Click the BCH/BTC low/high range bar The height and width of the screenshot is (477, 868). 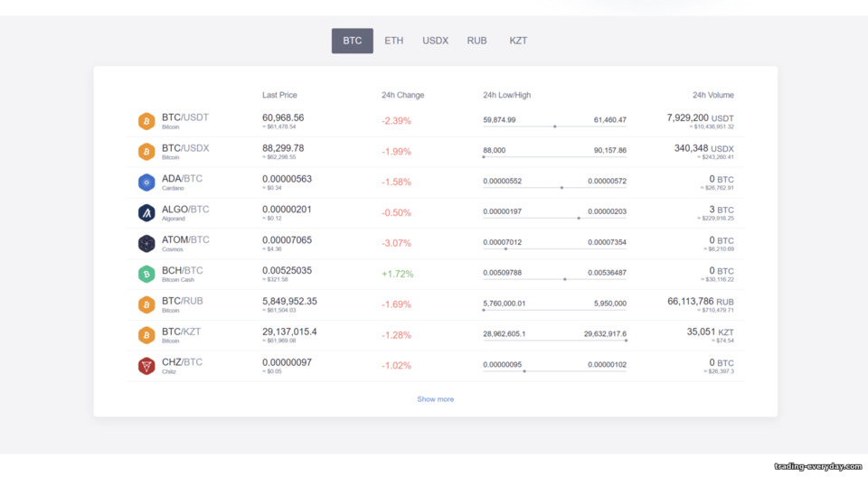[554, 279]
